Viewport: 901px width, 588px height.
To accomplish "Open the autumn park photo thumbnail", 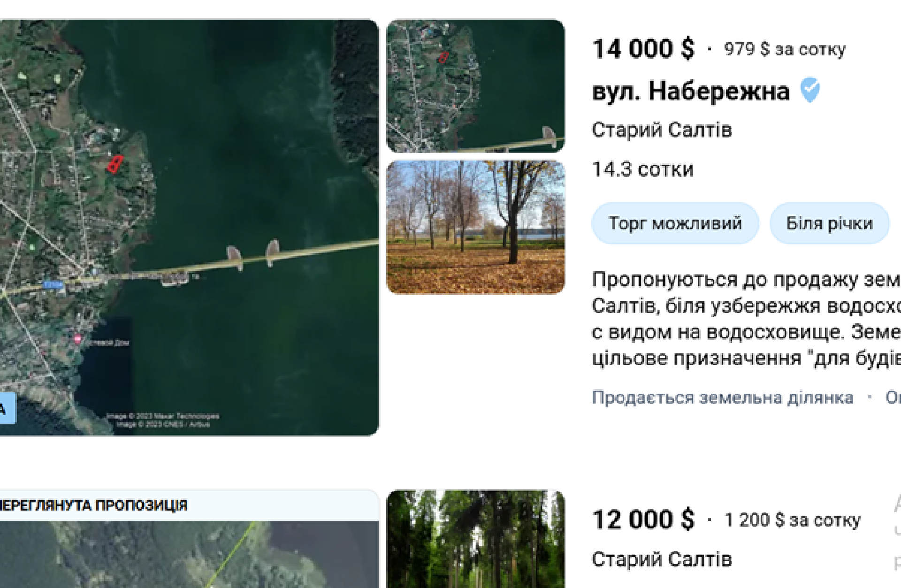I will (475, 228).
